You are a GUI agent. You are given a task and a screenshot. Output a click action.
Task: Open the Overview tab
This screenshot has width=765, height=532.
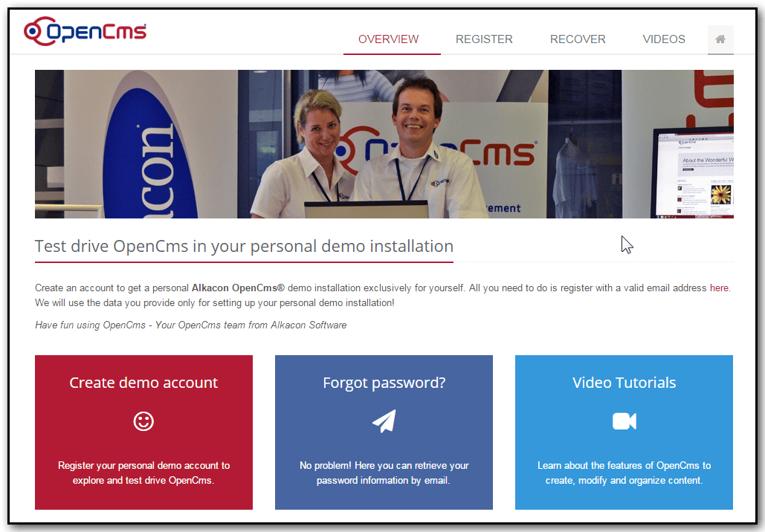click(x=388, y=39)
